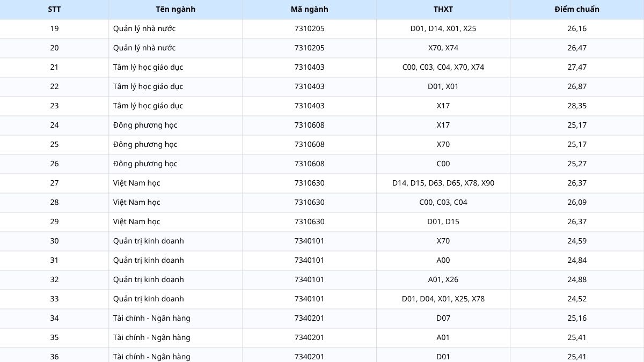Viewport: 644px width, 362px height.
Task: Click D14, D15, D63, D65, X78, X90
Action: coord(443,183)
